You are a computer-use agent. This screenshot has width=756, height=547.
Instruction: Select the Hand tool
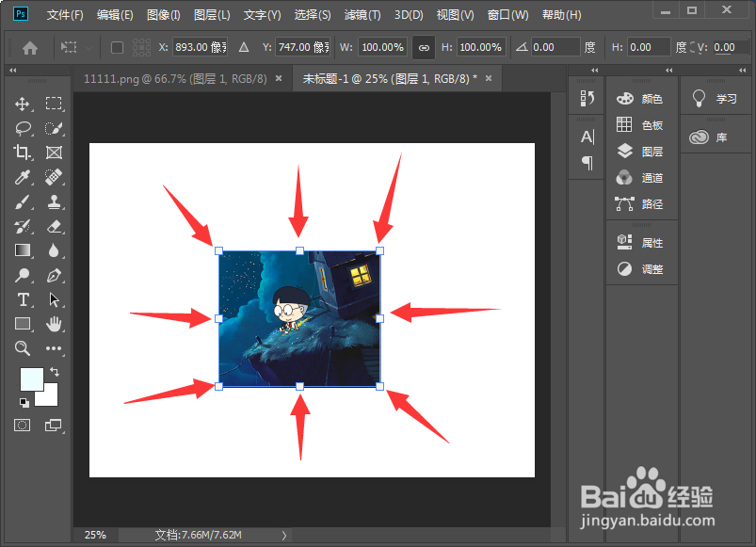54,324
